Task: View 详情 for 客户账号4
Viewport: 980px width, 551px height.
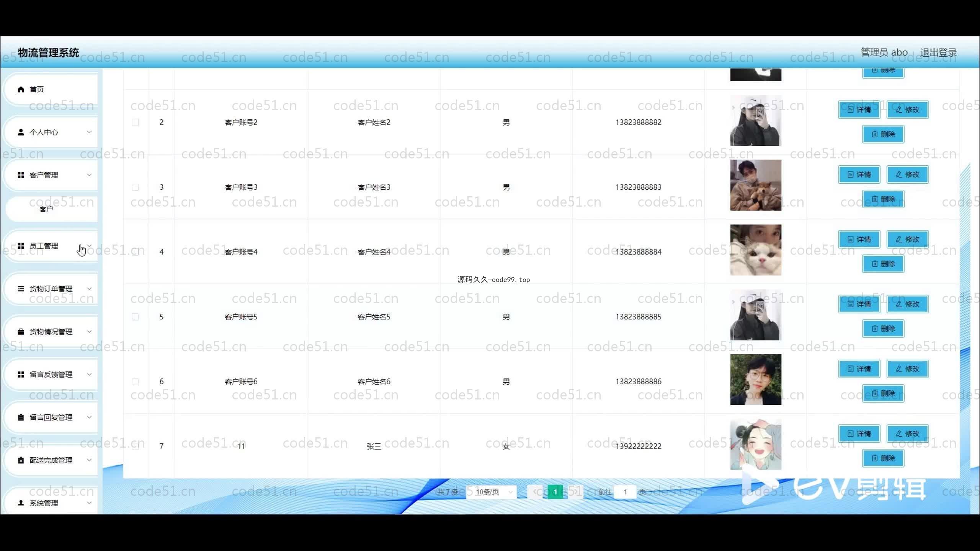Action: pyautogui.click(x=859, y=240)
